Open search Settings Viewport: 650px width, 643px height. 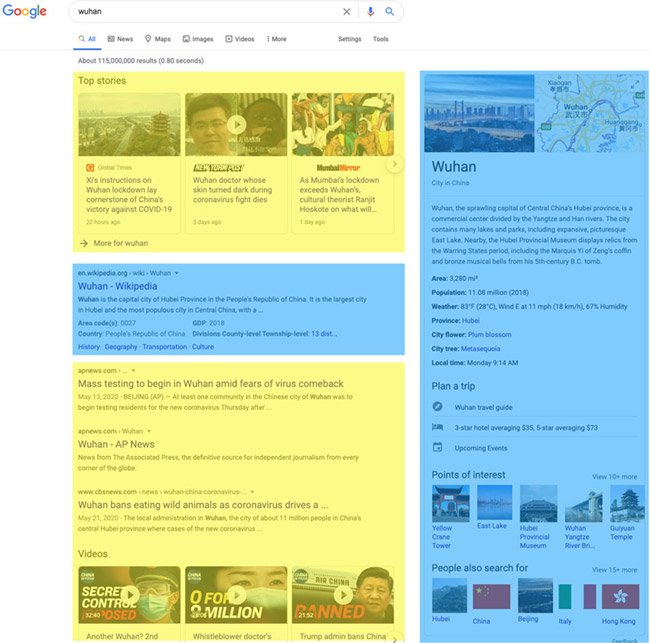(x=349, y=39)
